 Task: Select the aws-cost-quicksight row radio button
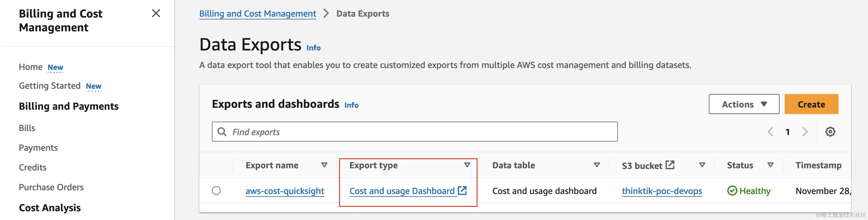coord(216,191)
